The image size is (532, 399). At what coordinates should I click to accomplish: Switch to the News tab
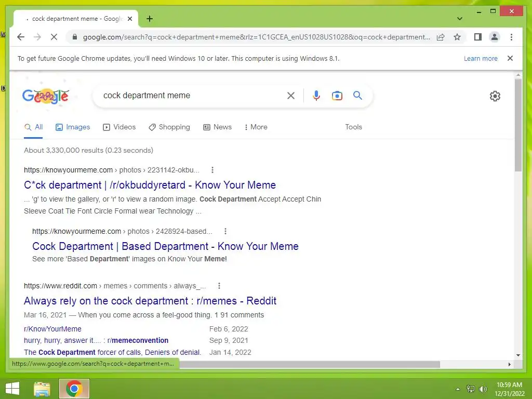click(x=218, y=127)
